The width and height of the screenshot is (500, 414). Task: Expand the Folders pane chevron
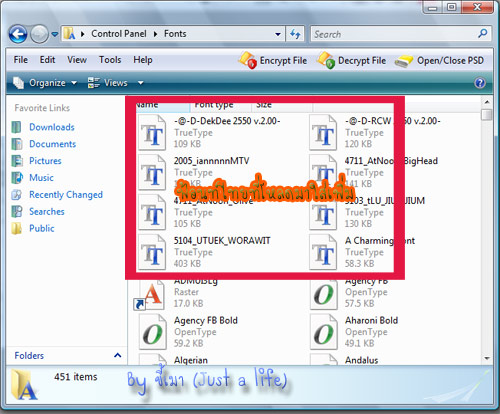click(x=117, y=355)
